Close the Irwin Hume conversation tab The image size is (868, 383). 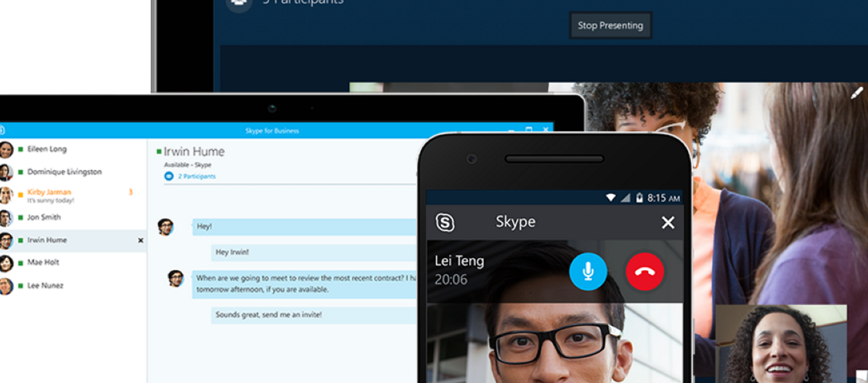click(141, 240)
